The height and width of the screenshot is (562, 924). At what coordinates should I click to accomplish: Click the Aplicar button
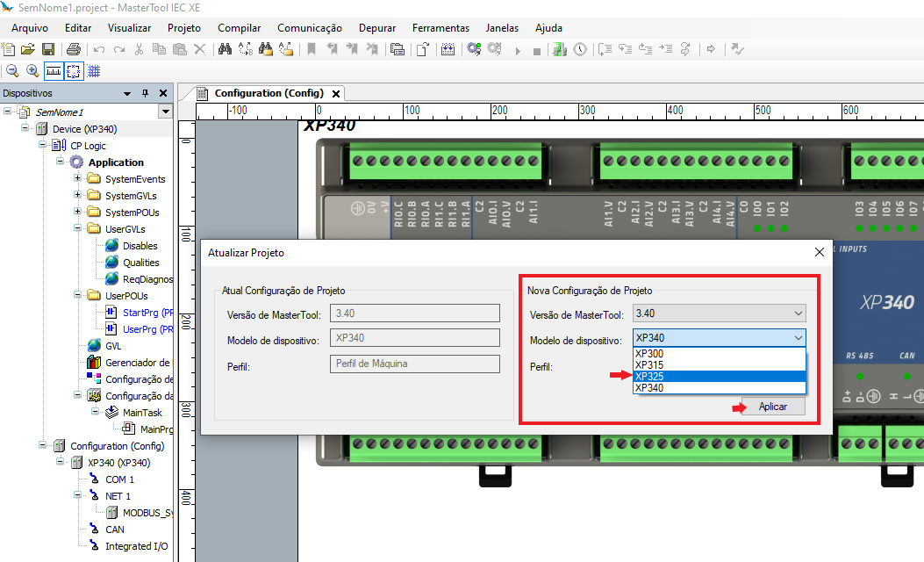pos(773,407)
